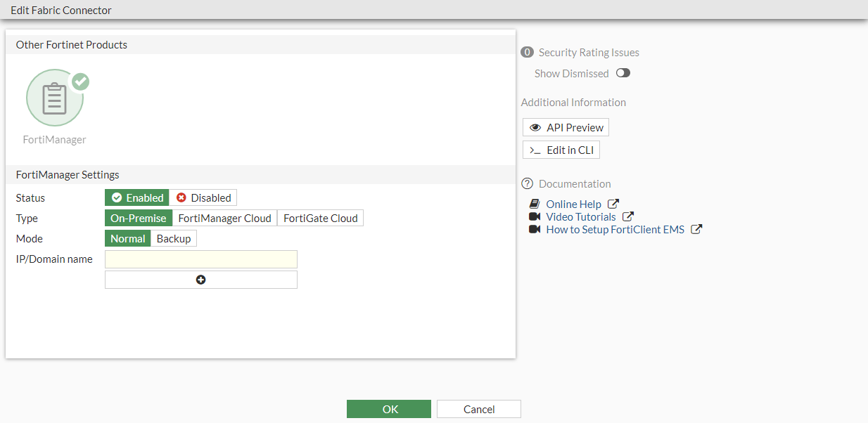Click the Show Dismissed label text
Viewport: 868px width, 423px height.
[x=572, y=74]
